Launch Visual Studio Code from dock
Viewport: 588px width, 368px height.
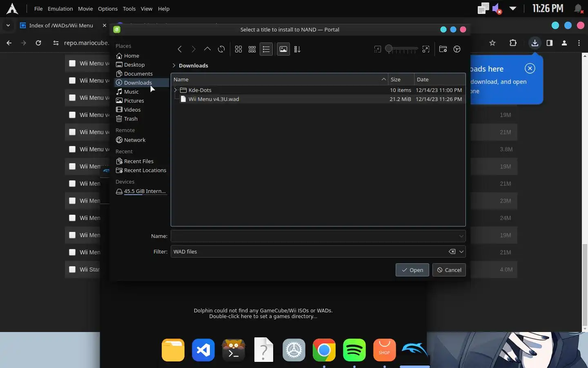click(x=203, y=350)
